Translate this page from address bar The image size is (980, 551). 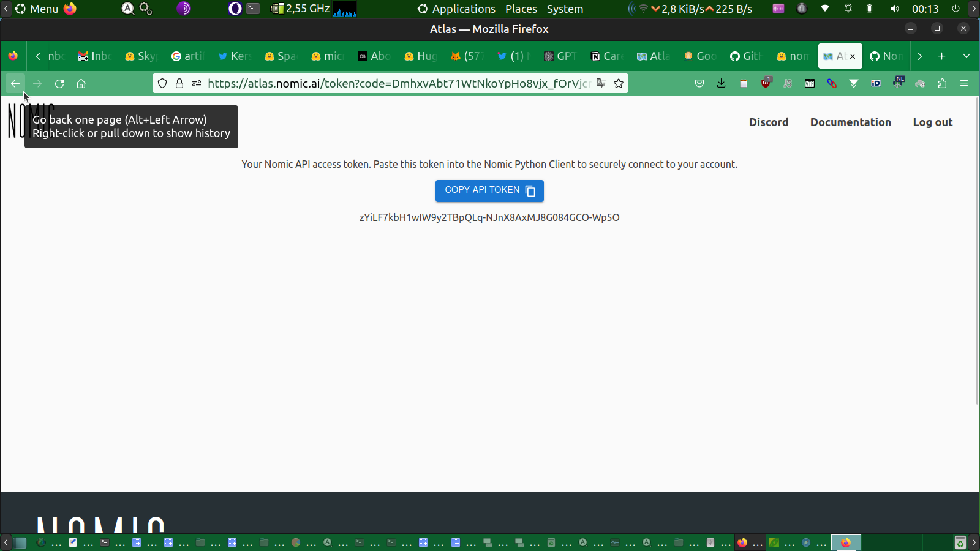pyautogui.click(x=601, y=84)
